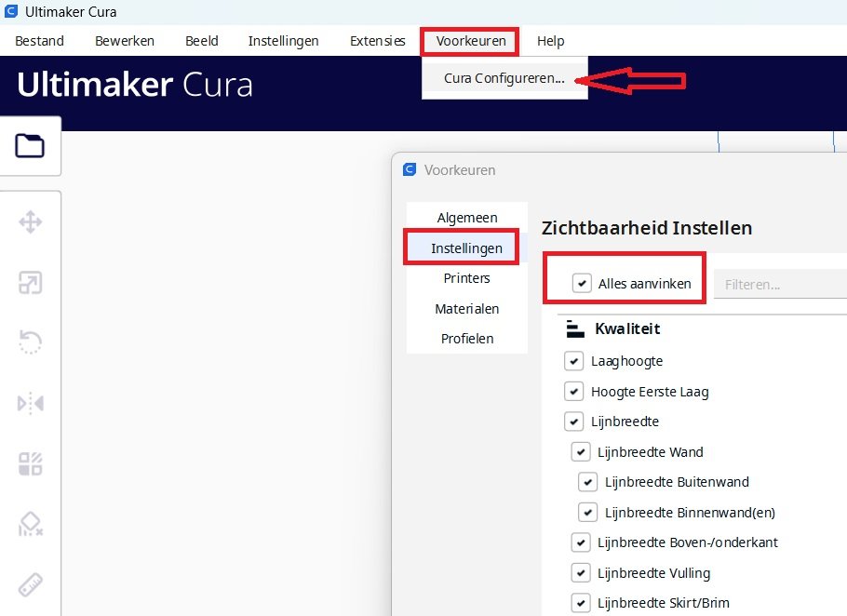This screenshot has width=847, height=616.
Task: Select the Support Blocker tool icon
Action: pyautogui.click(x=30, y=525)
